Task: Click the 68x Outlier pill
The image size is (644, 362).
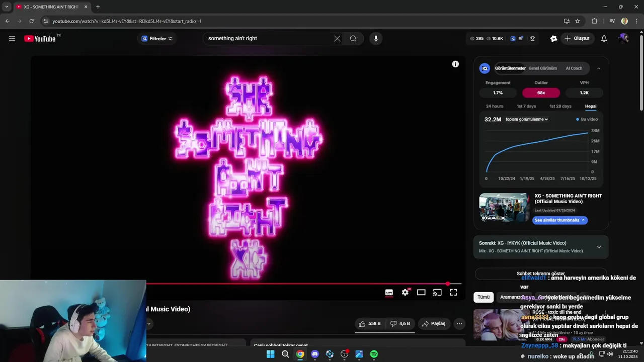Action: tap(541, 93)
